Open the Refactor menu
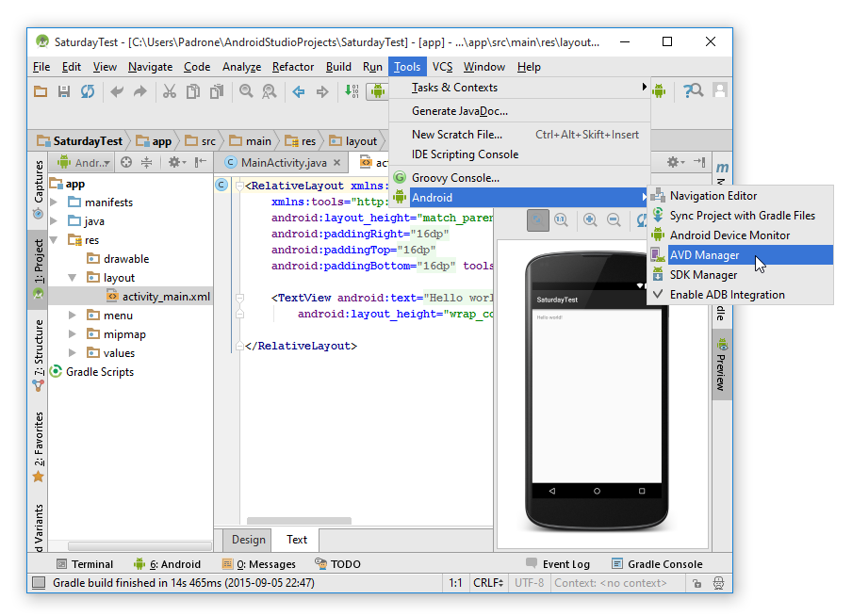 (293, 67)
